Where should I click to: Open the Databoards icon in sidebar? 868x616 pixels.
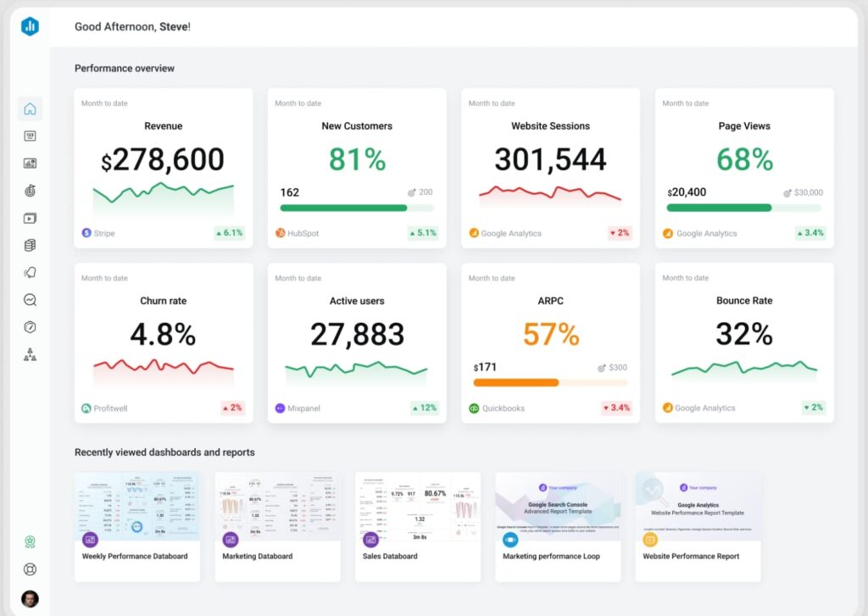click(29, 163)
